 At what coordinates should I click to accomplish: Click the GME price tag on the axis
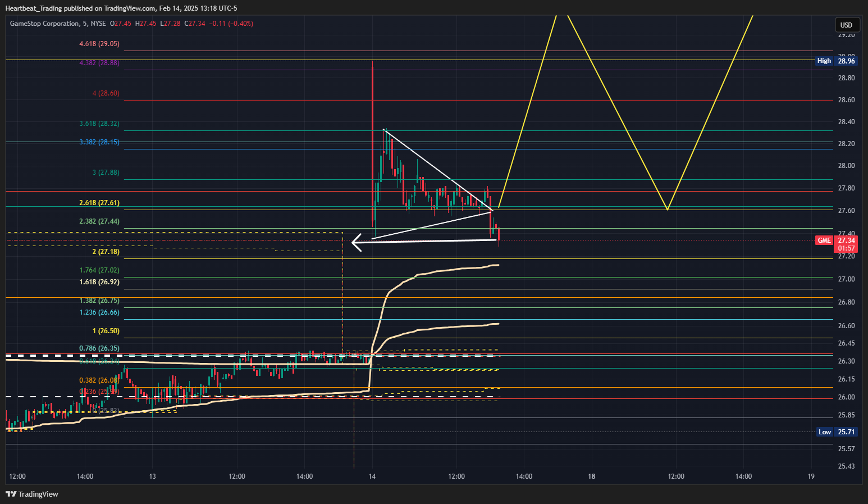(x=824, y=240)
